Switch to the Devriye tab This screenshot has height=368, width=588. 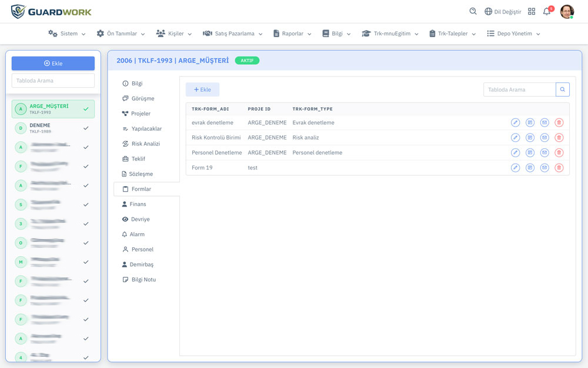[140, 219]
